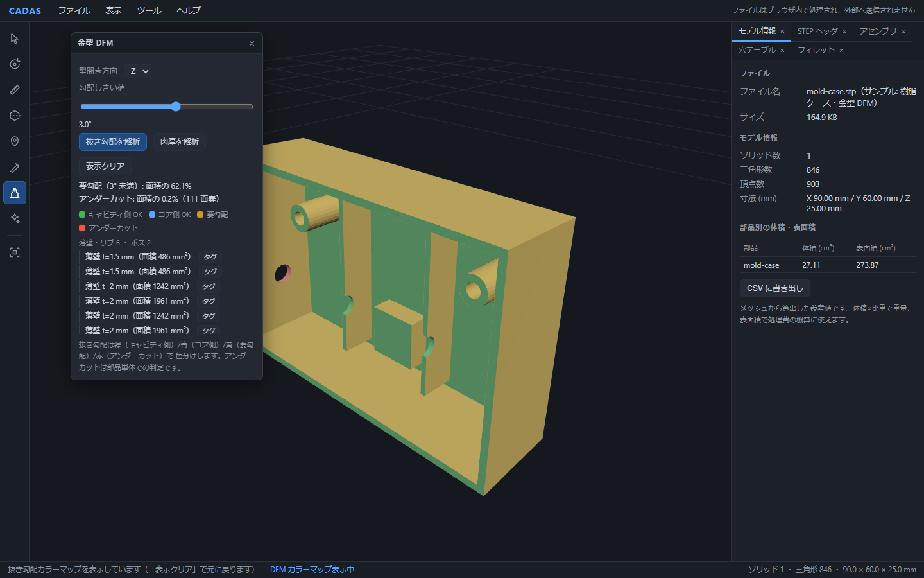Select the pin annotation tool
The width and height of the screenshot is (924, 578).
pos(15,141)
